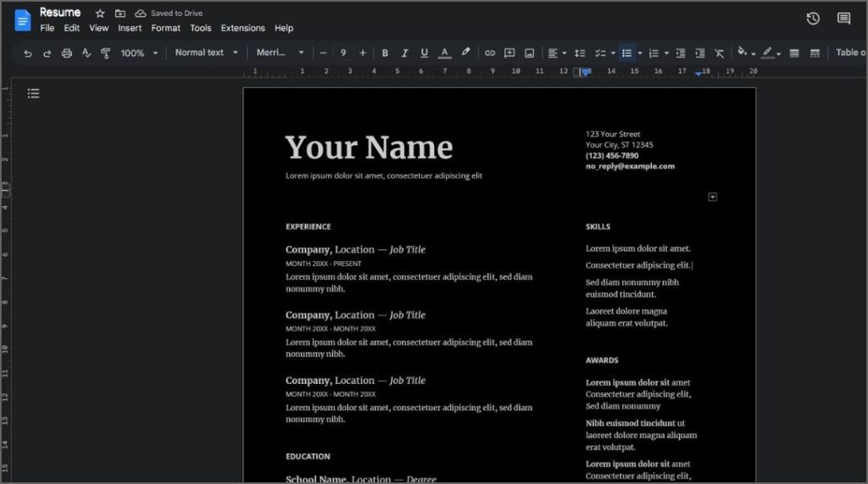Add a comment from the toolbar
Viewport: 868px width, 484px height.
[x=509, y=53]
